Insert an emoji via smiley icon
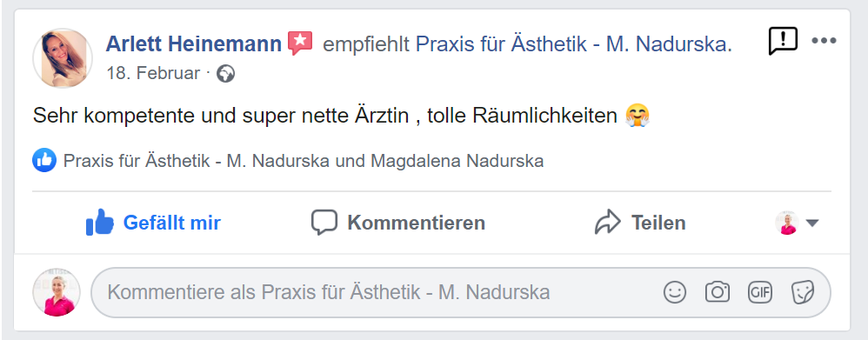The image size is (868, 340). point(674,292)
